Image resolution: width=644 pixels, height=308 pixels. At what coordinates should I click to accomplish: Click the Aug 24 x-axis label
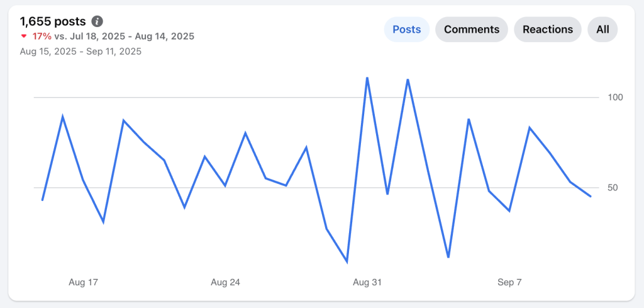[225, 282]
